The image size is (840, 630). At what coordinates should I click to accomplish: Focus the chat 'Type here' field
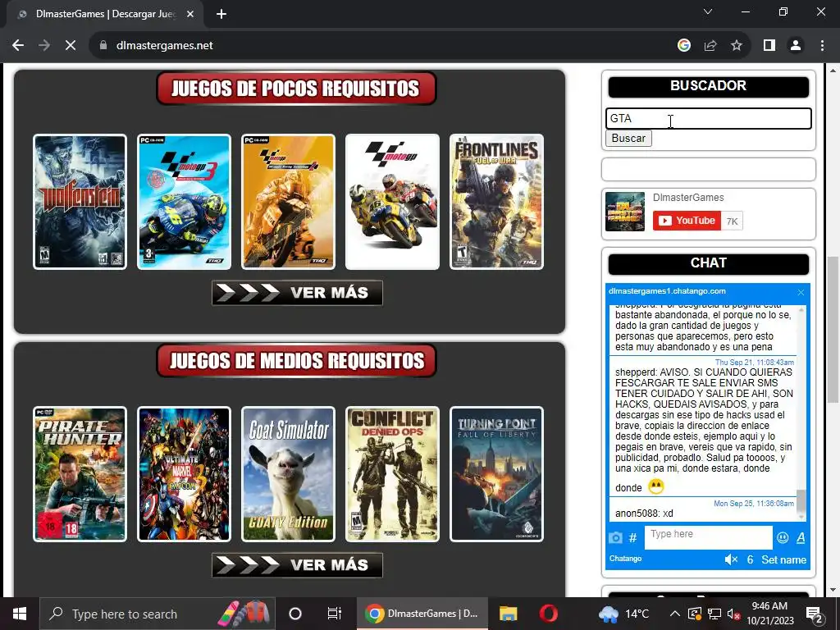click(x=708, y=536)
